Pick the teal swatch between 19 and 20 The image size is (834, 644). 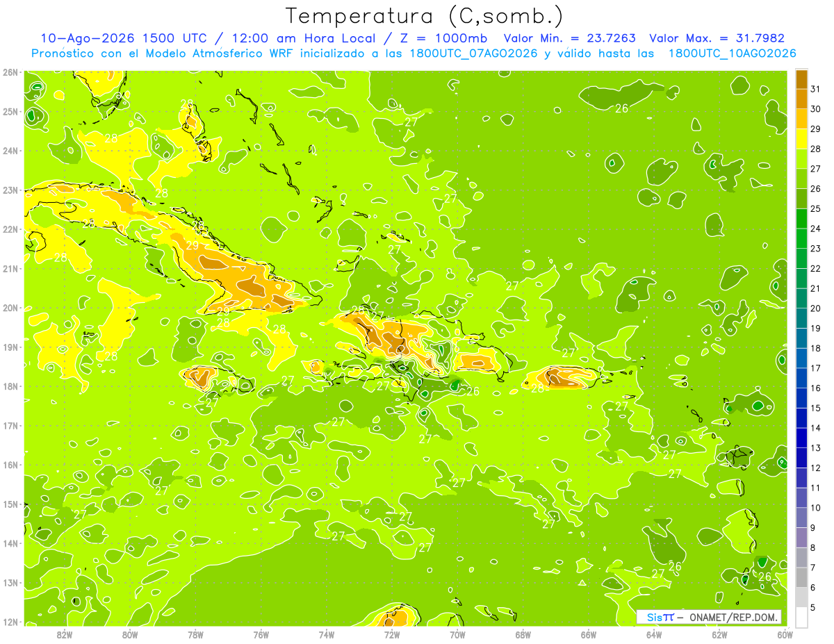[x=801, y=318]
